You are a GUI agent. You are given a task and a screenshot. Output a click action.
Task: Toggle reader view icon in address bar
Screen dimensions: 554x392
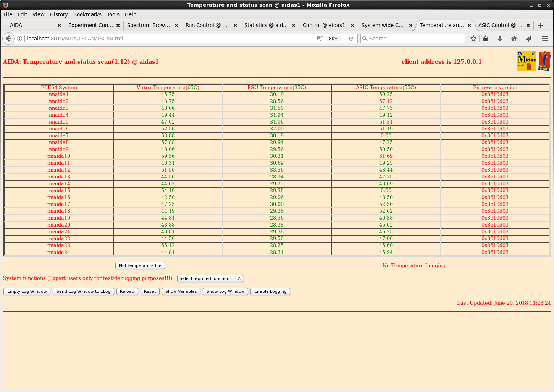[320, 39]
